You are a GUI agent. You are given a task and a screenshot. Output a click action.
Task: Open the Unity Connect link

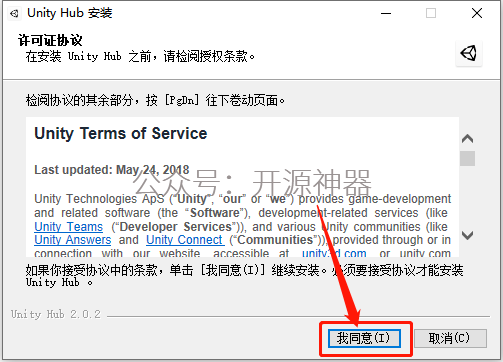184,240
